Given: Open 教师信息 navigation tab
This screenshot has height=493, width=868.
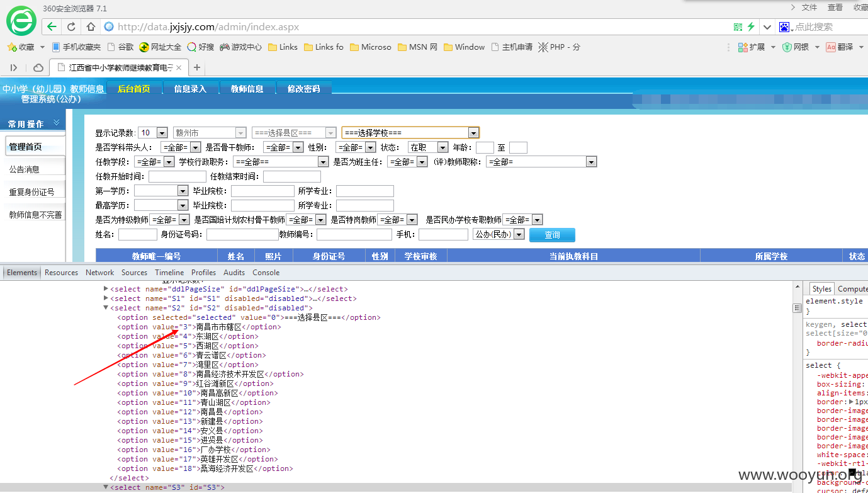Looking at the screenshot, I should [x=247, y=89].
